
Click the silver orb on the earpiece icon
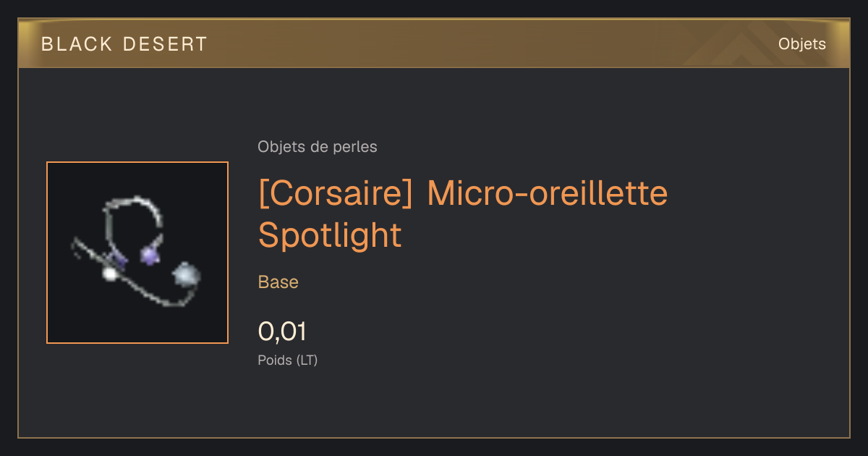187,274
